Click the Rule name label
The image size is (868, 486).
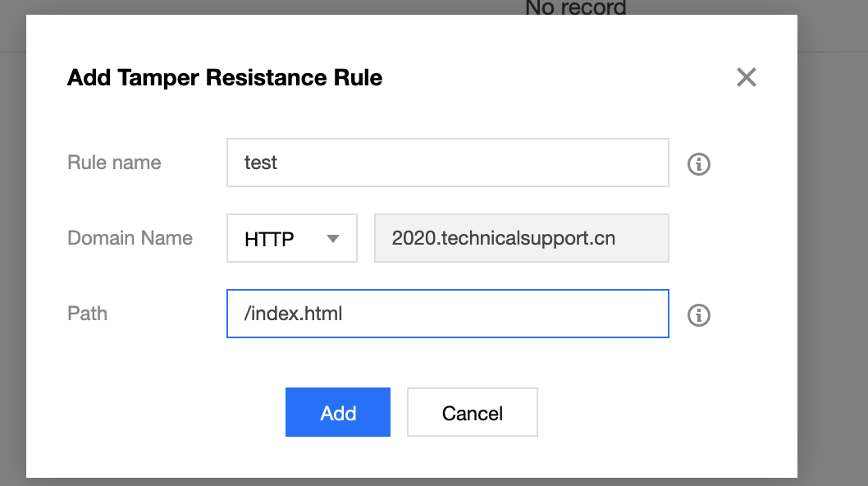pyautogui.click(x=114, y=163)
